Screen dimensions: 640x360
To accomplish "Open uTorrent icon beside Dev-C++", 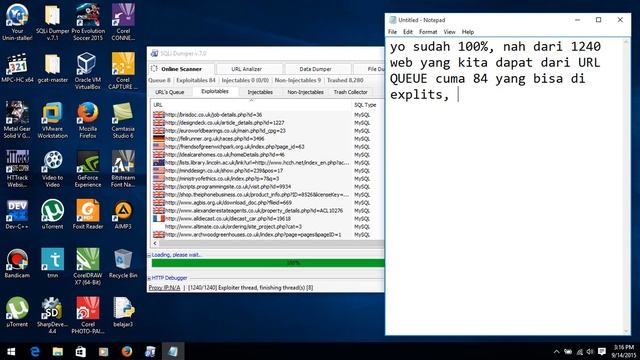I will pyautogui.click(x=53, y=214).
